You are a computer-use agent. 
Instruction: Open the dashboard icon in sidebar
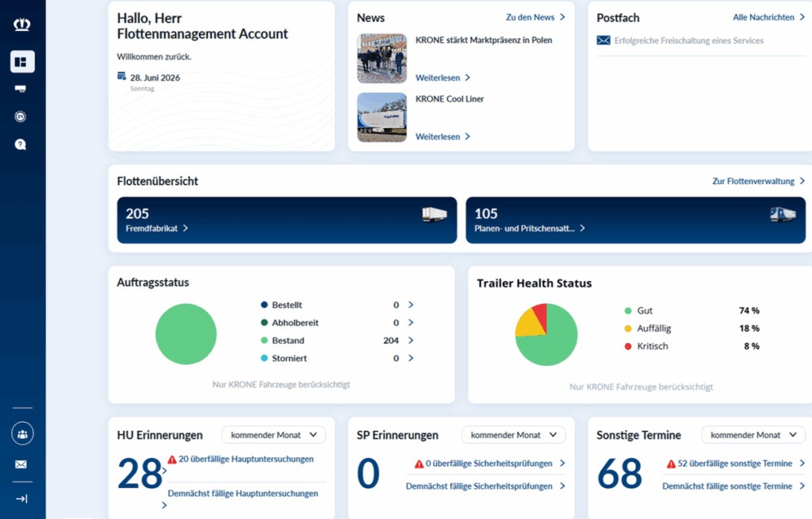click(x=22, y=62)
